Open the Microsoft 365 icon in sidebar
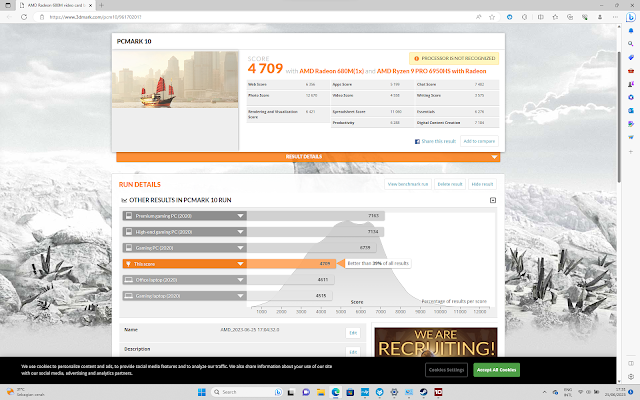The height and width of the screenshot is (400, 640). (631, 97)
